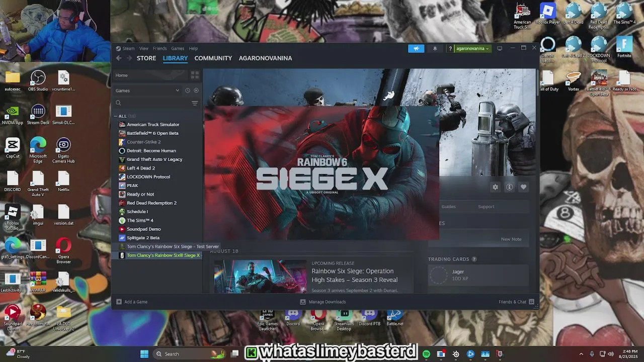This screenshot has width=644, height=362.
Task: Open the View menu
Action: (144, 48)
